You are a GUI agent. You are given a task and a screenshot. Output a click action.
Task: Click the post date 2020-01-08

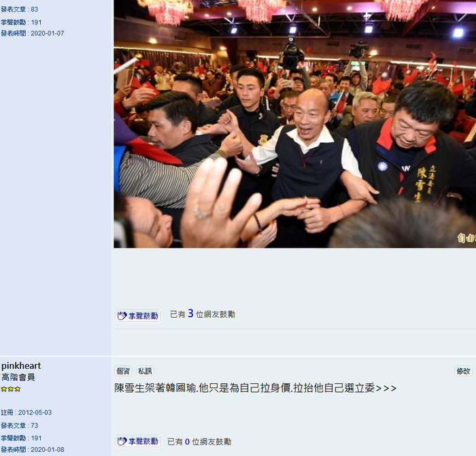pyautogui.click(x=48, y=450)
